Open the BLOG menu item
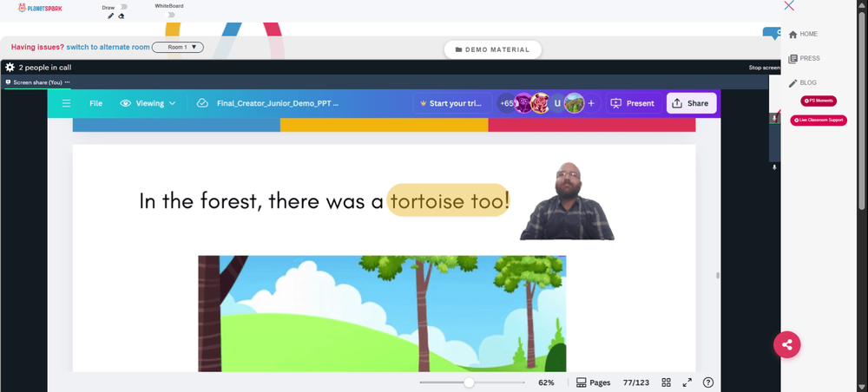The width and height of the screenshot is (868, 392). click(803, 83)
